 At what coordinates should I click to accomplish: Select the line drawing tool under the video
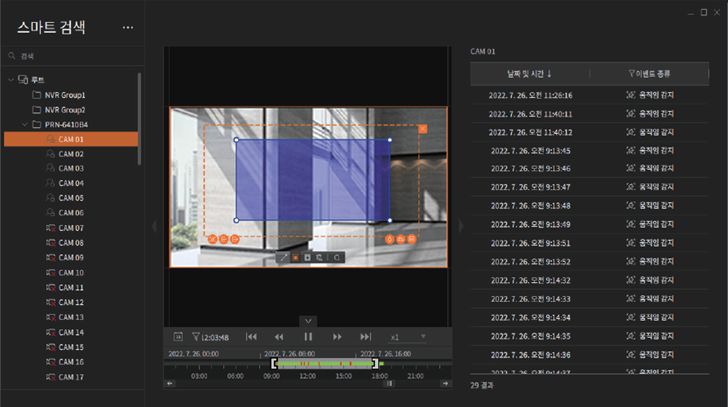[283, 258]
